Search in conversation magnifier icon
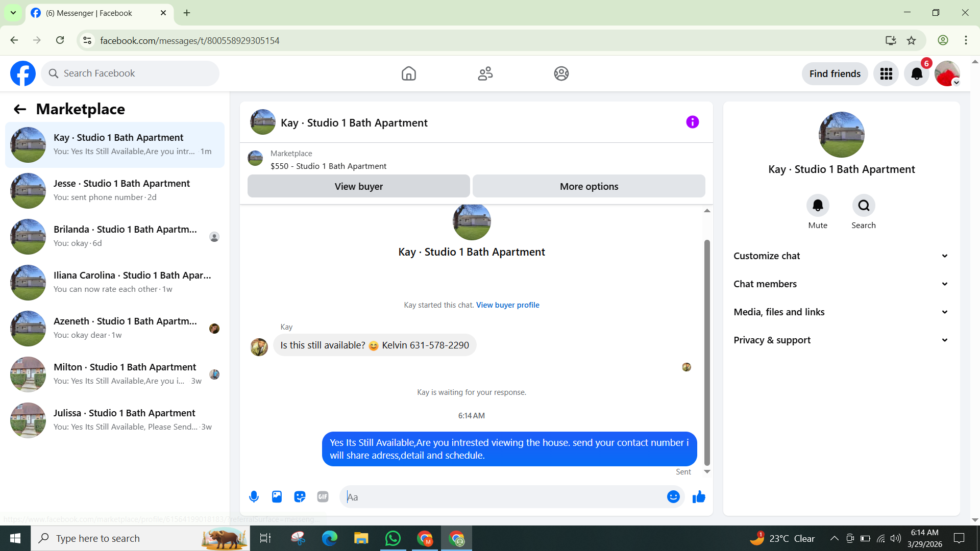The width and height of the screenshot is (980, 551). pos(864,206)
